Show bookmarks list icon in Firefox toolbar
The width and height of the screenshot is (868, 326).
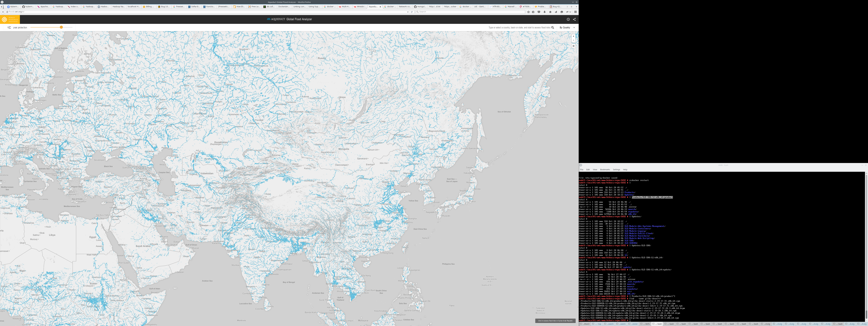tap(533, 12)
